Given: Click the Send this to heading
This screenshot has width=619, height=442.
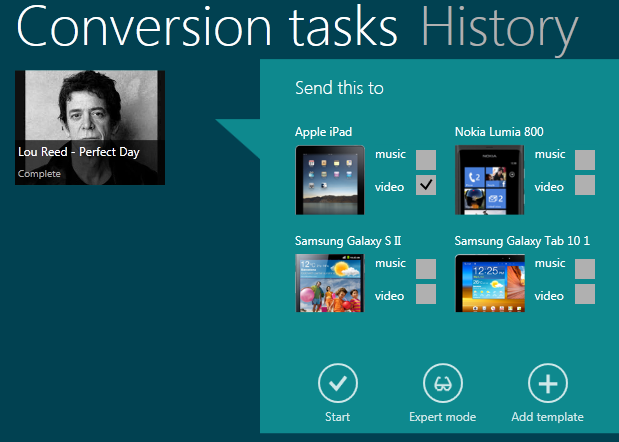Looking at the screenshot, I should (x=340, y=88).
